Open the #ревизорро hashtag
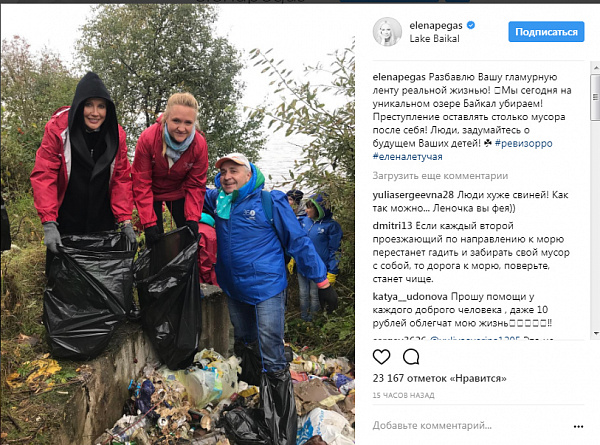 pyautogui.click(x=523, y=143)
